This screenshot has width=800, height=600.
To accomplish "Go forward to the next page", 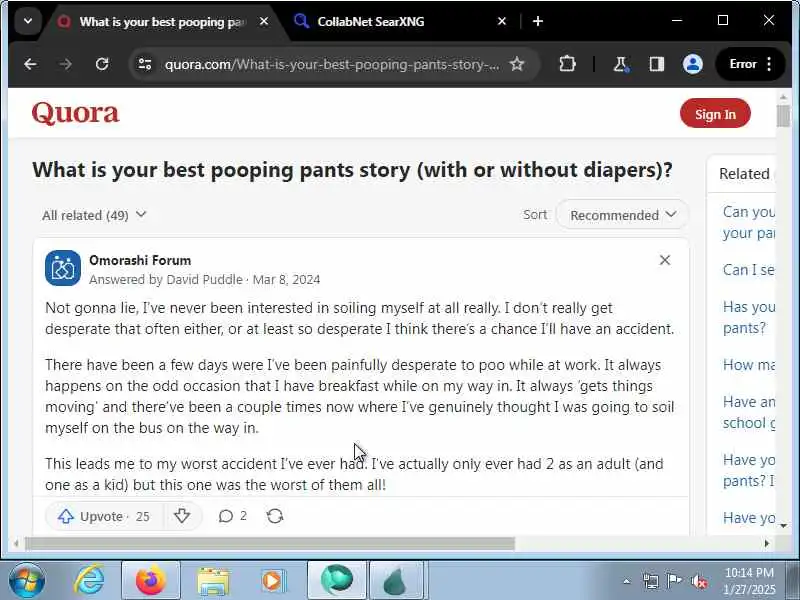I will point(66,64).
